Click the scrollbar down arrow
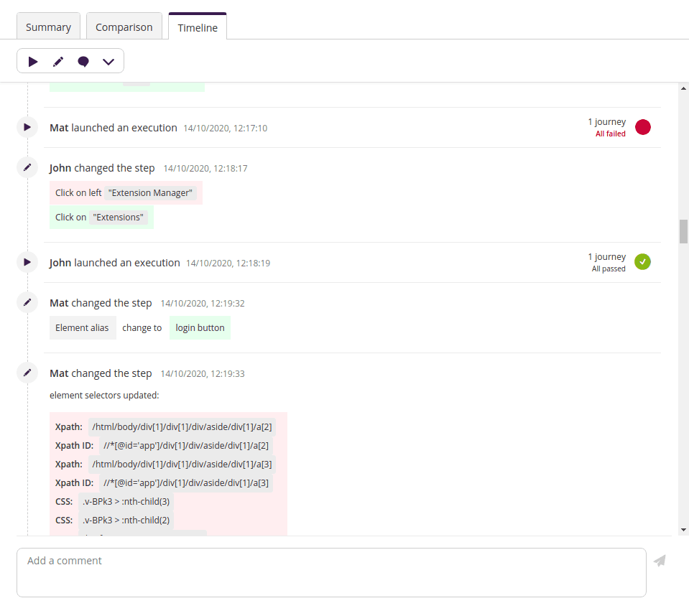 click(683, 530)
